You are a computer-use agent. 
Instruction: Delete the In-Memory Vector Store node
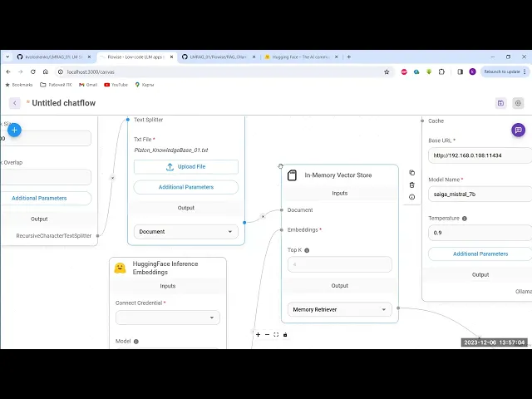point(412,185)
